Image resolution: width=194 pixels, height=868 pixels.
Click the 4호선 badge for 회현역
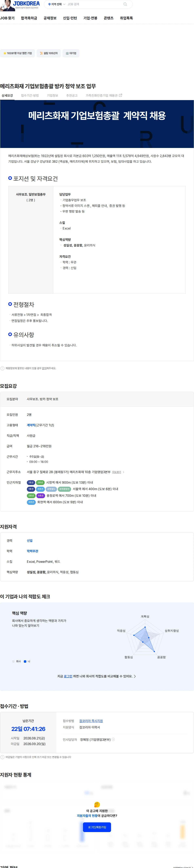tap(31, 502)
